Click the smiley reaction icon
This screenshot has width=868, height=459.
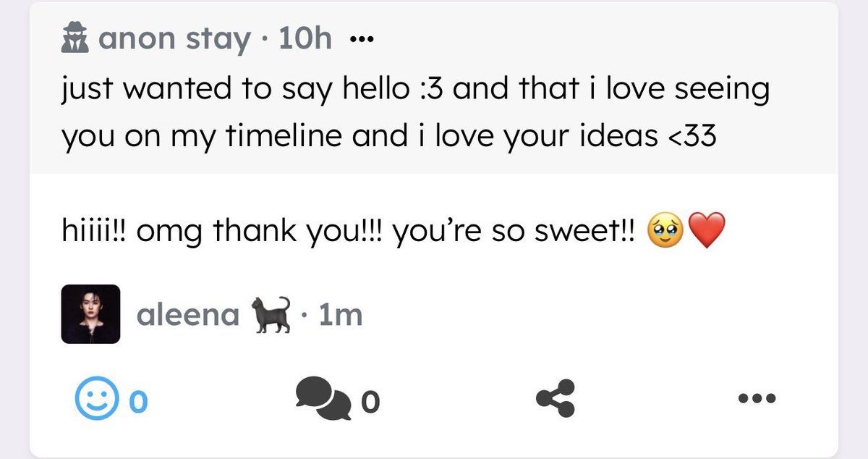pyautogui.click(x=96, y=400)
